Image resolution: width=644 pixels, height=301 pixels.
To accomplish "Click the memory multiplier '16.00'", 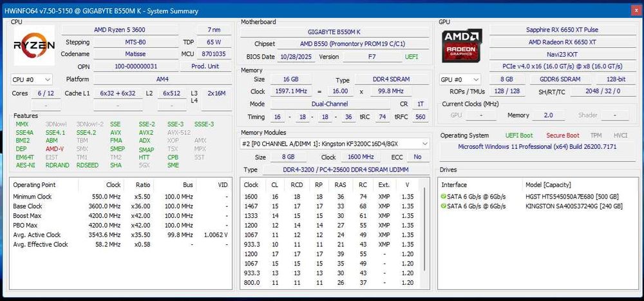I will click(x=341, y=92).
